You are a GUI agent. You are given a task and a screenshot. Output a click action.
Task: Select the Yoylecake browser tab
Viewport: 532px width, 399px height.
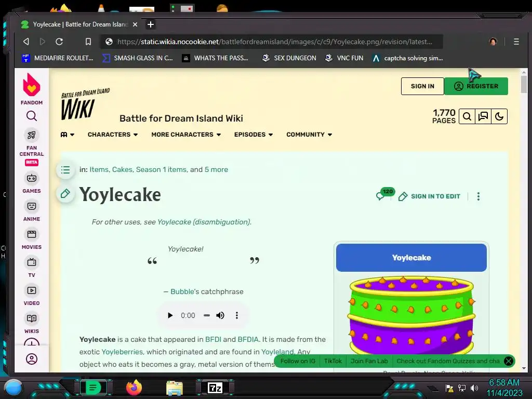coord(79,24)
